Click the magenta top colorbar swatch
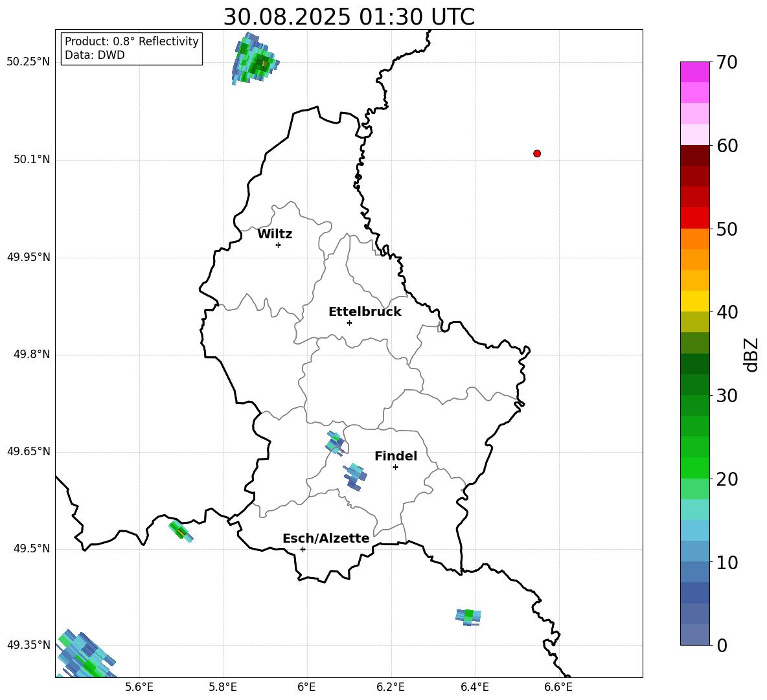 pos(694,73)
